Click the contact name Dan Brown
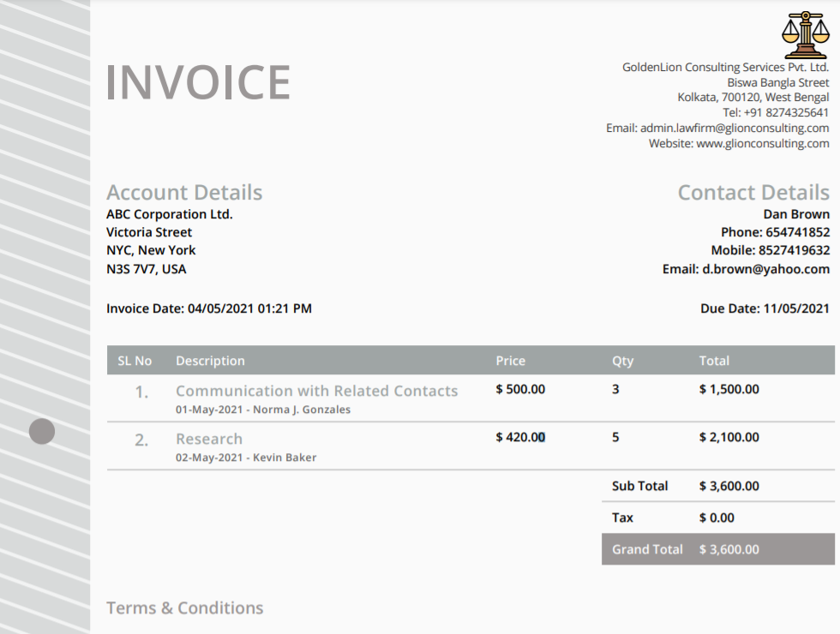Image resolution: width=840 pixels, height=634 pixels. 796,214
